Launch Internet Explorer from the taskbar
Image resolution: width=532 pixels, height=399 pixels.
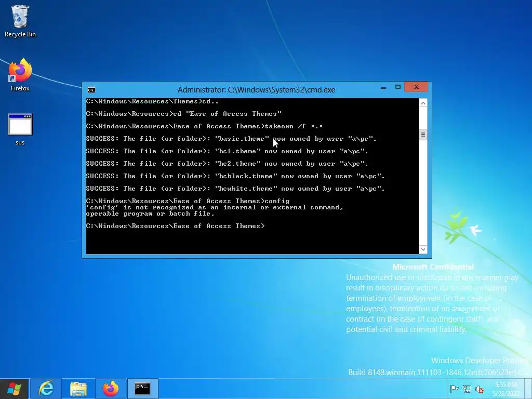46,389
